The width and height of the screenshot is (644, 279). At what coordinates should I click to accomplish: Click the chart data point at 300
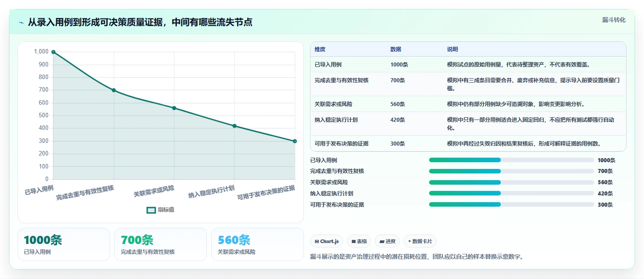[x=295, y=141]
